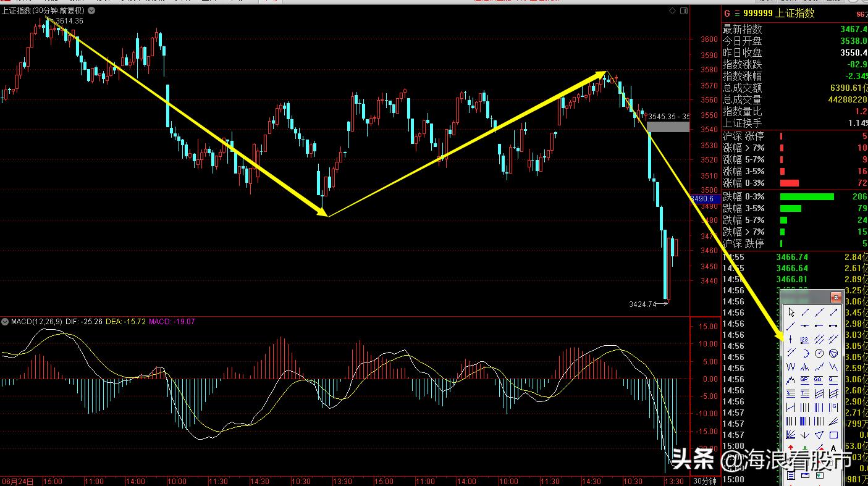The height and width of the screenshot is (486, 868).
Task: Open the chart title period dropdown
Action: pyautogui.click(x=91, y=10)
